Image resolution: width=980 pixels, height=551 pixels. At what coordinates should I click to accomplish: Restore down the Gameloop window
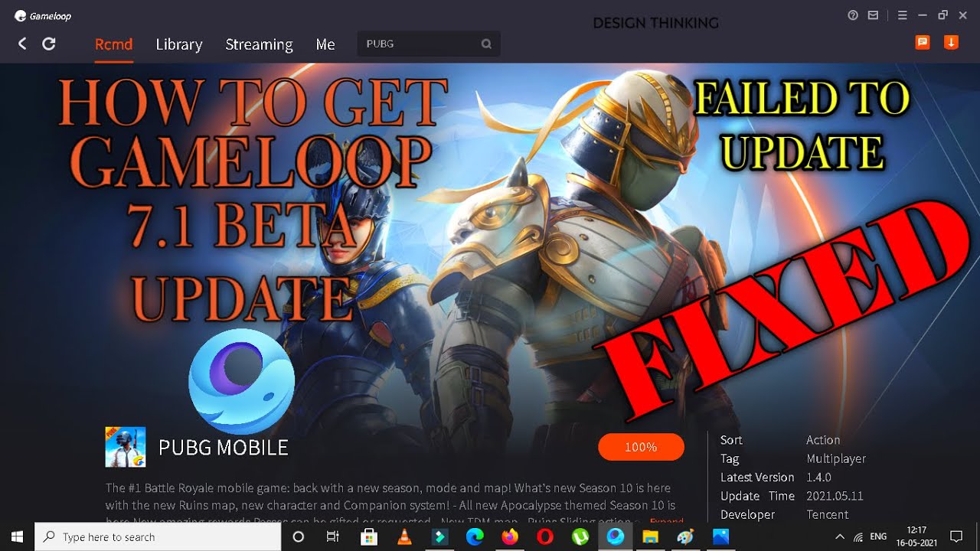pos(942,15)
